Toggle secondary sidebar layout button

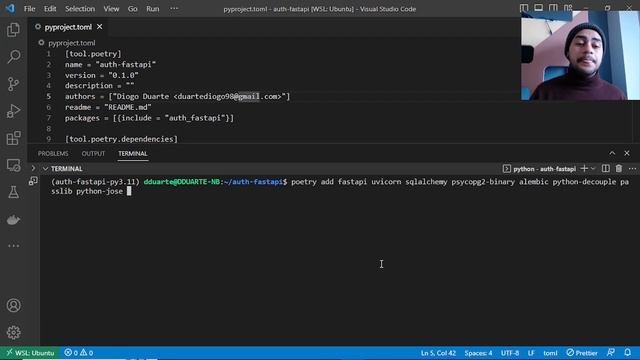pos(553,8)
